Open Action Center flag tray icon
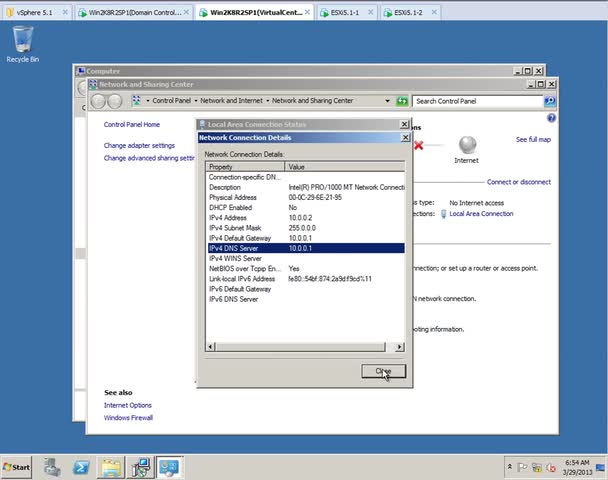Screen dimensions: 608x480 coord(522,467)
